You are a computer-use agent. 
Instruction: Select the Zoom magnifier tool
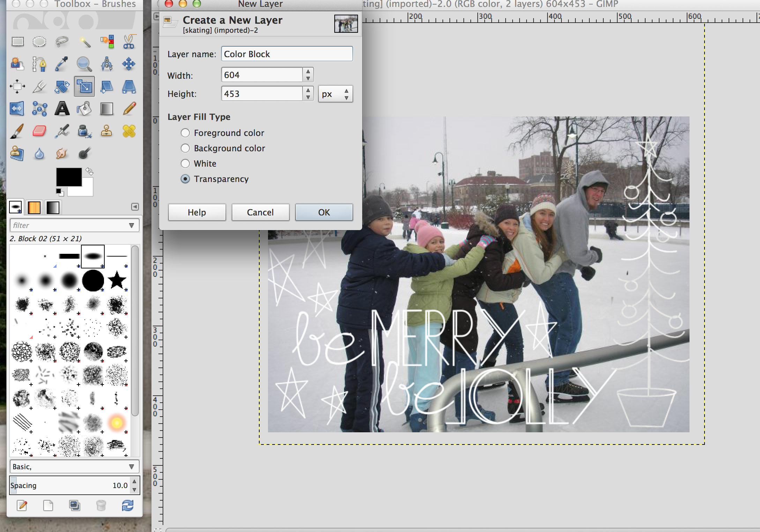pyautogui.click(x=84, y=64)
